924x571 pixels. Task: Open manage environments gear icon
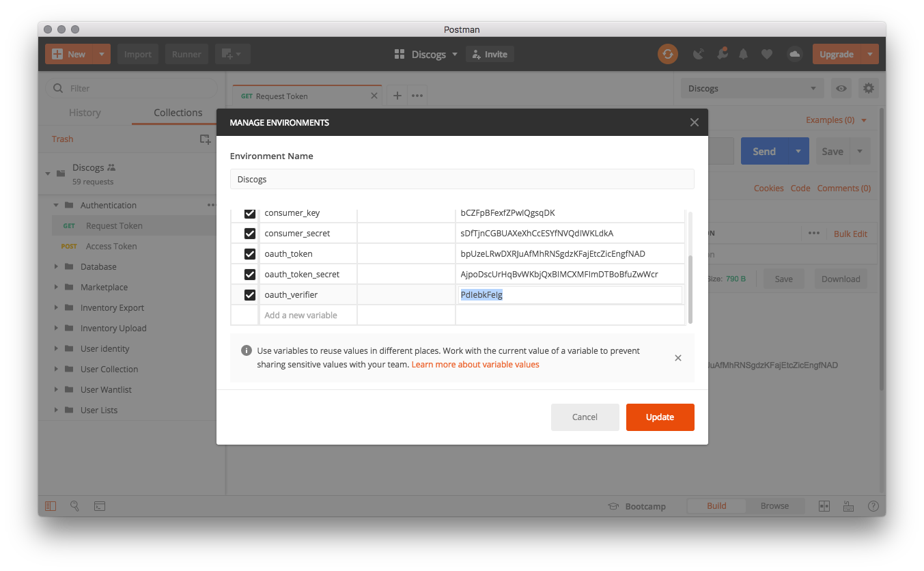868,88
